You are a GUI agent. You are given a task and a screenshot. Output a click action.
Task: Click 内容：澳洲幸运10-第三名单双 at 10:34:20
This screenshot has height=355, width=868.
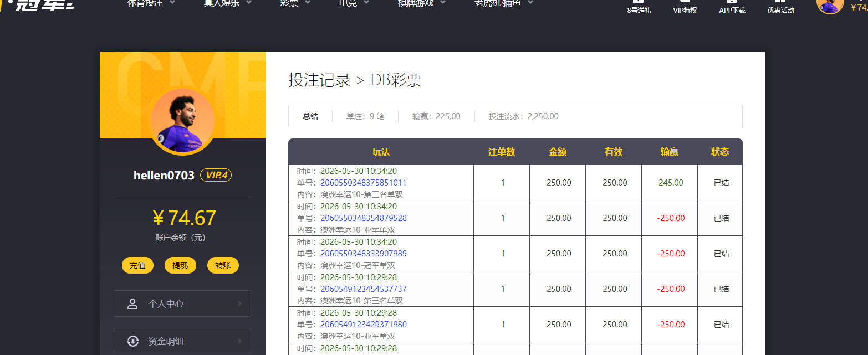point(350,194)
